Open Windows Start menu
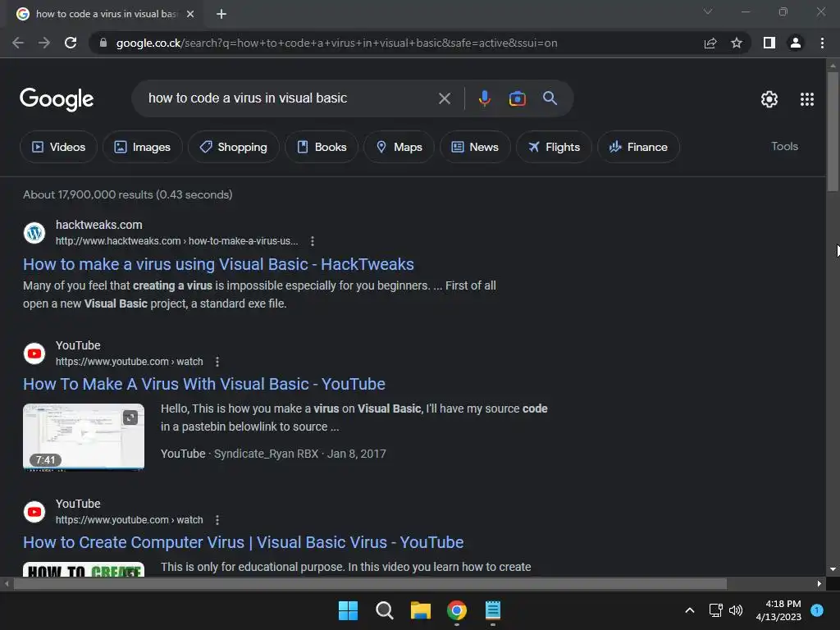Image resolution: width=840 pixels, height=630 pixels. coord(348,610)
